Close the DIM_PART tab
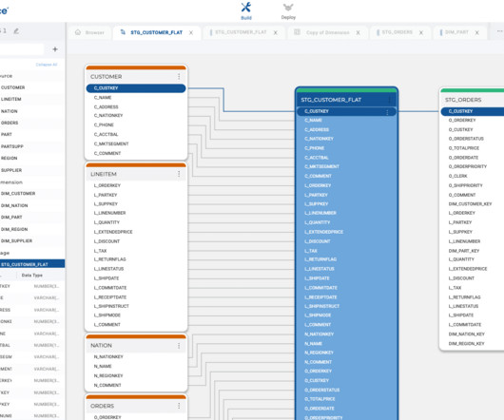This screenshot has width=504, height=420. click(x=477, y=32)
